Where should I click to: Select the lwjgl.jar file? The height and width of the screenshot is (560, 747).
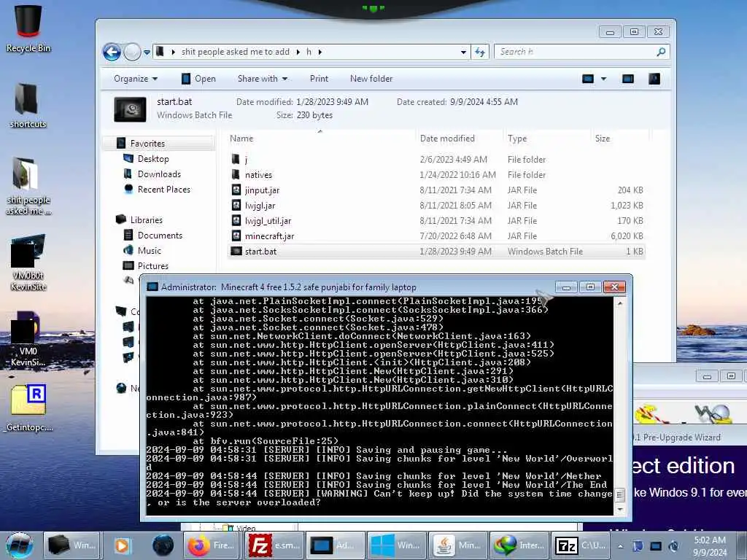[x=436, y=205]
